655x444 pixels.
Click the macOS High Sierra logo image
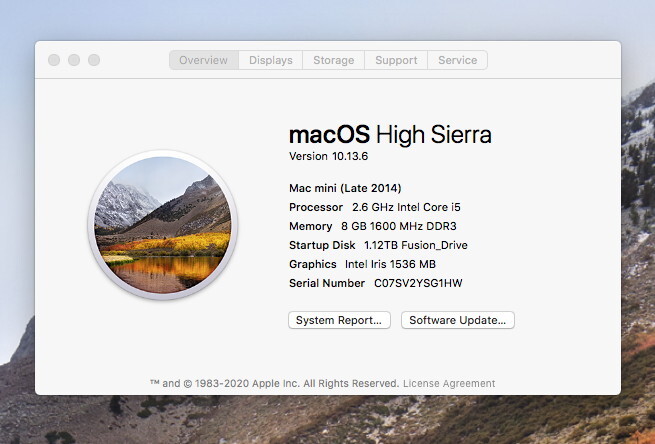pyautogui.click(x=162, y=225)
